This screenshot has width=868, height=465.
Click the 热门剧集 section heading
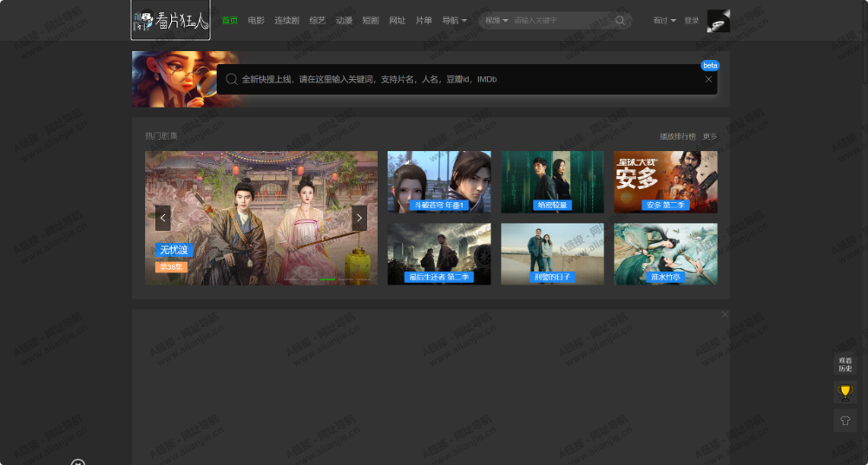161,136
